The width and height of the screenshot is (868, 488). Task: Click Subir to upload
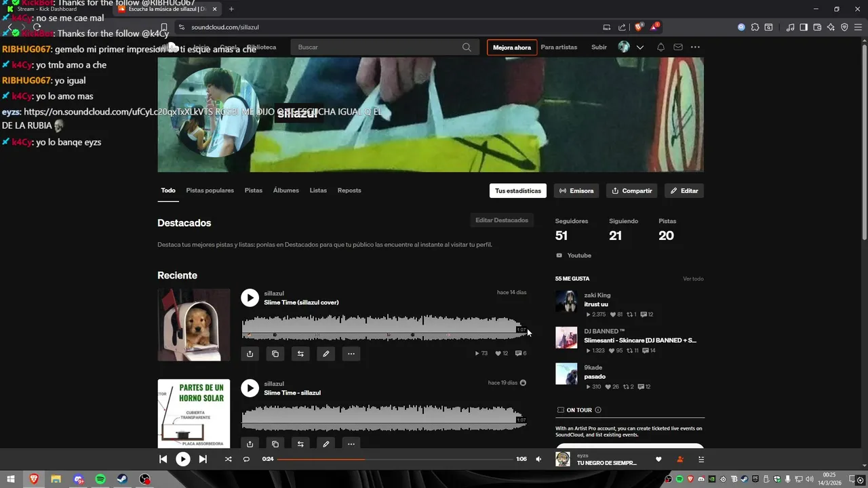click(x=599, y=47)
